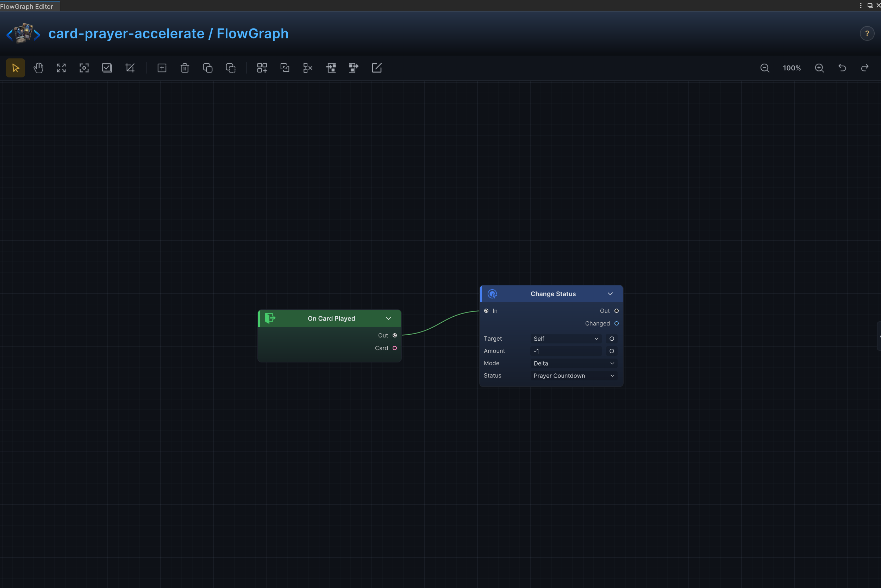The height and width of the screenshot is (588, 881).
Task: Collapse the Change Status node chevron
Action: [610, 294]
